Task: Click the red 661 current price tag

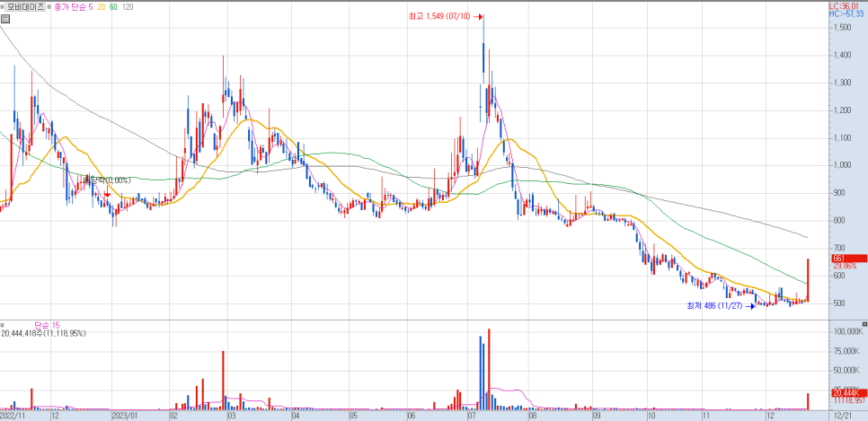Action: (x=848, y=259)
